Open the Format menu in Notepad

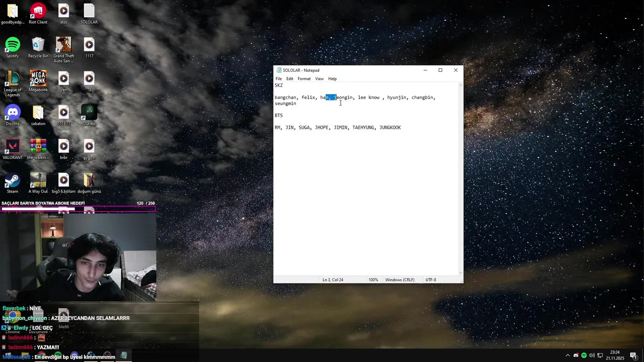tap(304, 79)
